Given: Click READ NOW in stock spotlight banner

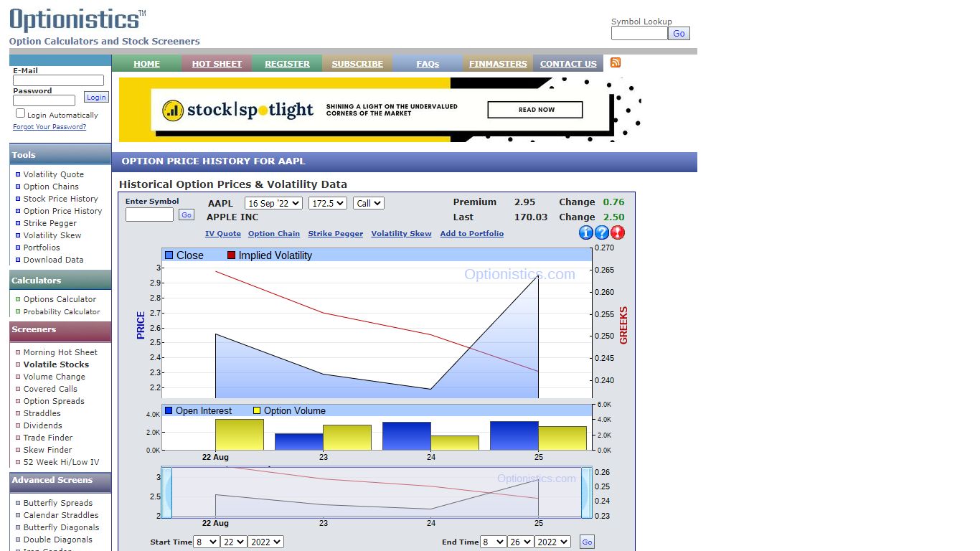Looking at the screenshot, I should click(x=535, y=110).
